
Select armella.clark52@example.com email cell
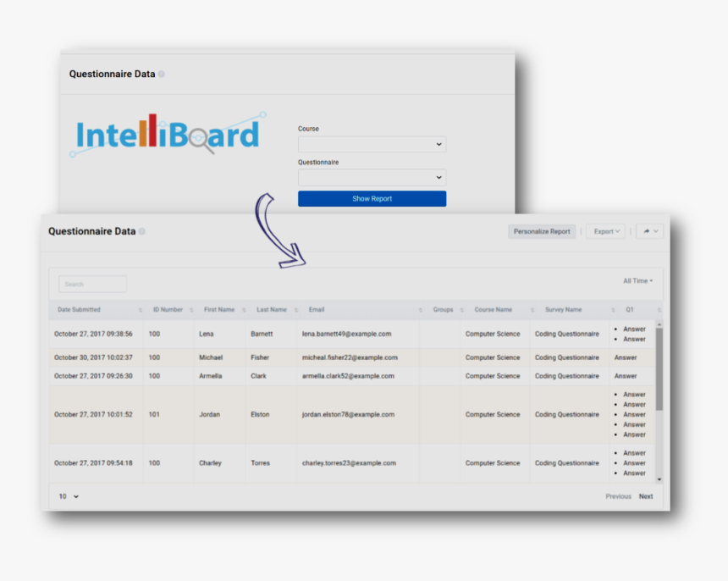(x=348, y=376)
